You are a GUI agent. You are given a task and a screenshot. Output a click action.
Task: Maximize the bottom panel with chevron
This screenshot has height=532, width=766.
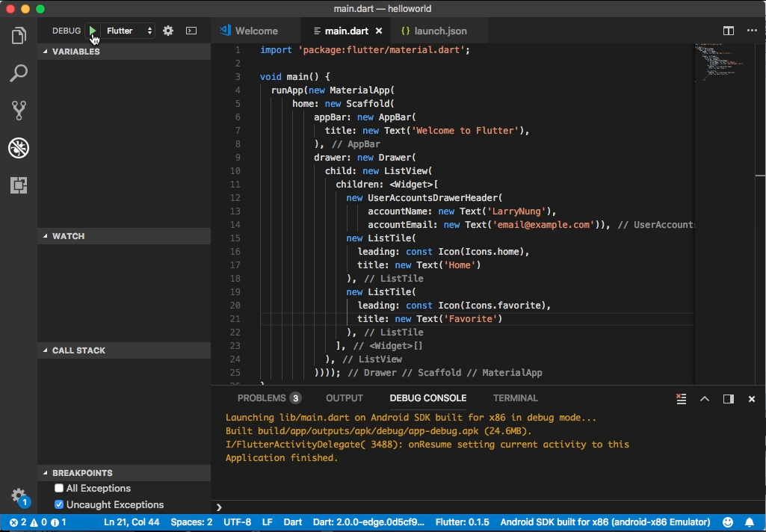705,399
